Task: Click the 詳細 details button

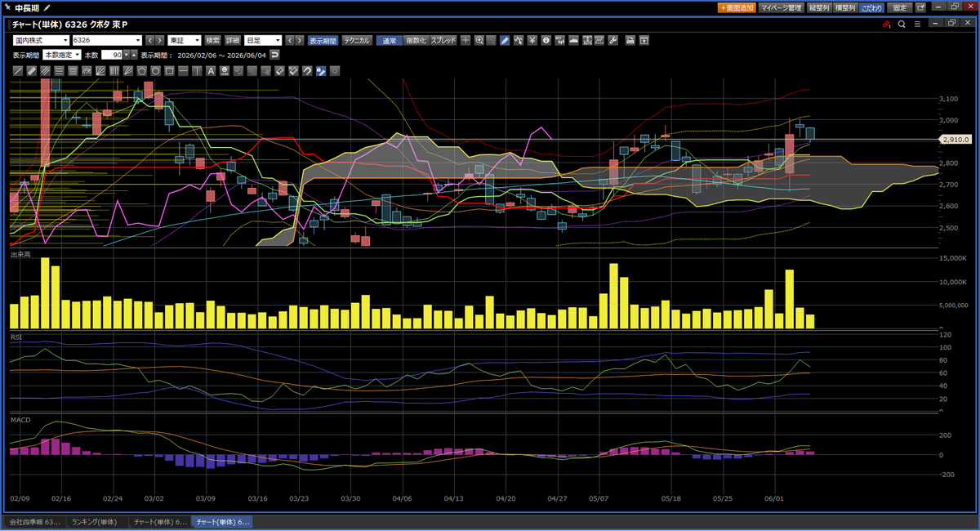Action: pos(233,40)
